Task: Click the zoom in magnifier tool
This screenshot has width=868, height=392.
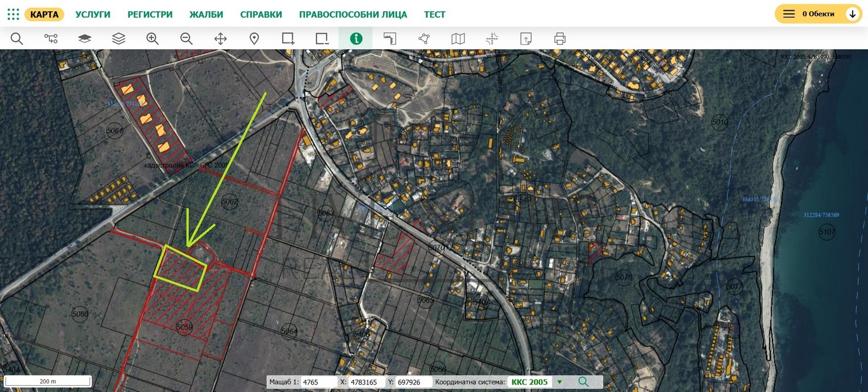Action: click(x=153, y=38)
